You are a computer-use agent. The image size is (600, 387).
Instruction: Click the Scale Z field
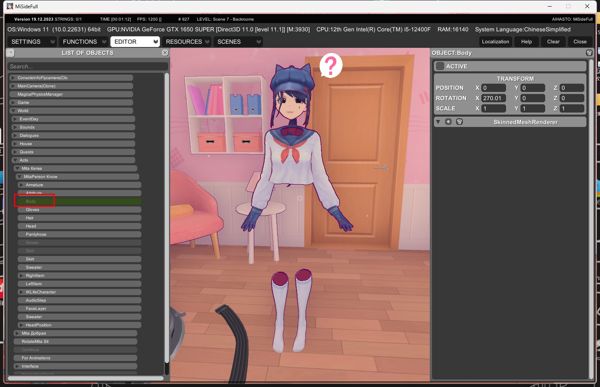(572, 108)
